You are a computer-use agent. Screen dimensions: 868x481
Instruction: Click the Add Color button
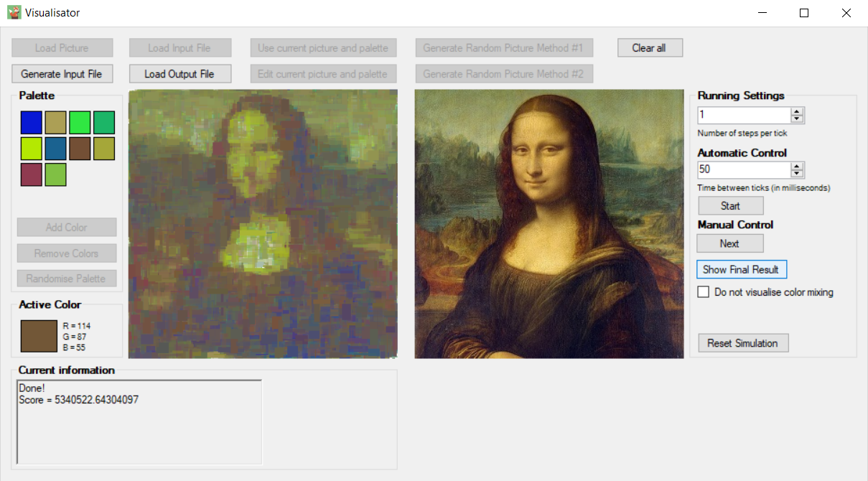67,228
